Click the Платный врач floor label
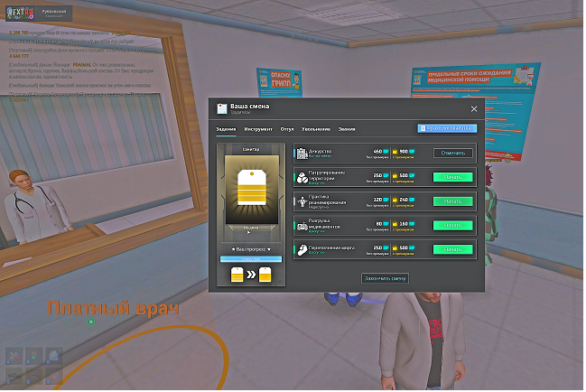Viewport: 586px width, 392px height. [114, 310]
